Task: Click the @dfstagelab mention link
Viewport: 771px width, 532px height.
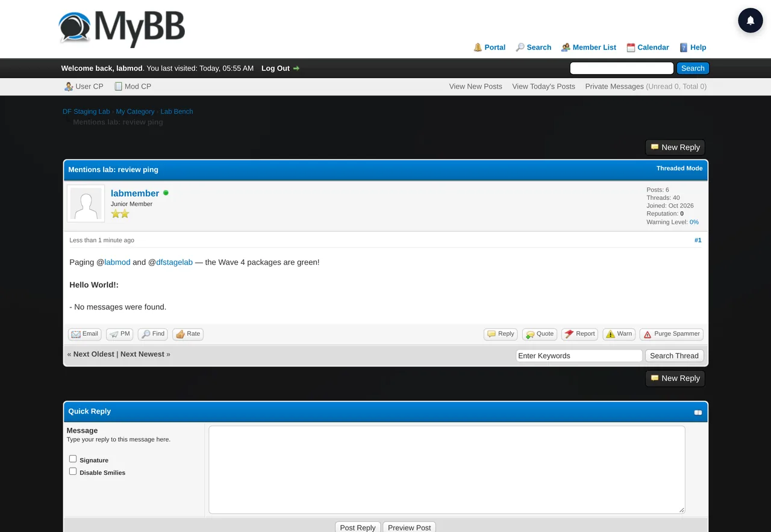Action: tap(174, 262)
